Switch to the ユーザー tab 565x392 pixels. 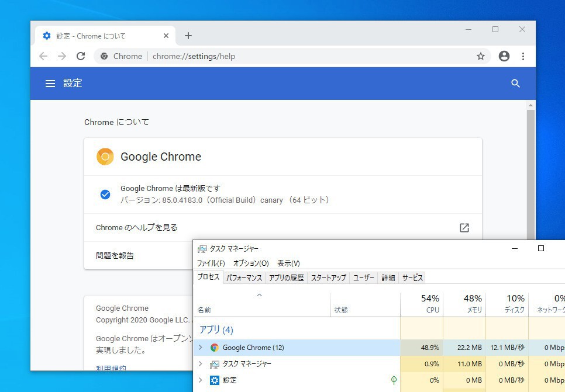point(364,278)
